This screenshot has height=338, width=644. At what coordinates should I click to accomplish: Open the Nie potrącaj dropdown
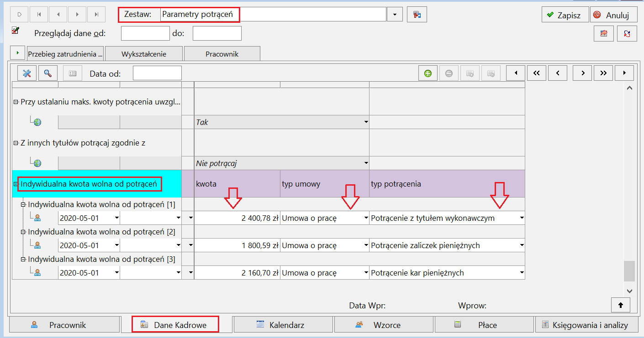click(x=366, y=163)
